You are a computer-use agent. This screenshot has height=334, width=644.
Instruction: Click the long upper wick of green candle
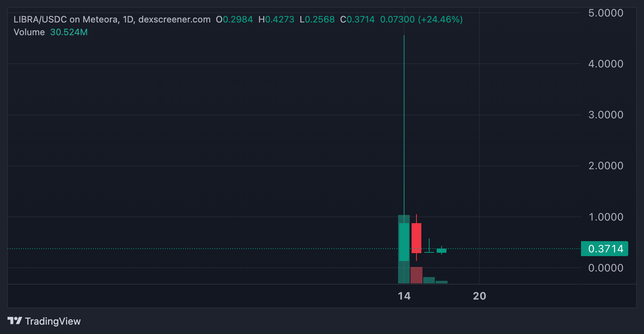[x=404, y=124]
